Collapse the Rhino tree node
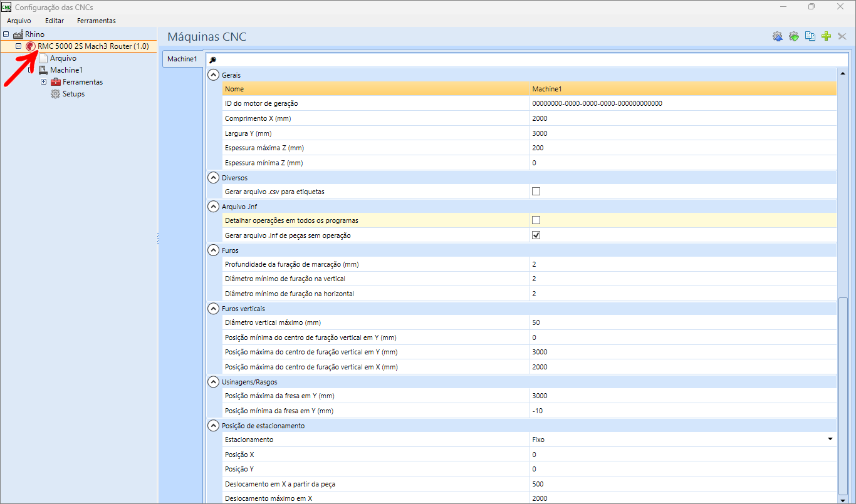Viewport: 856px width, 504px height. pos(6,34)
